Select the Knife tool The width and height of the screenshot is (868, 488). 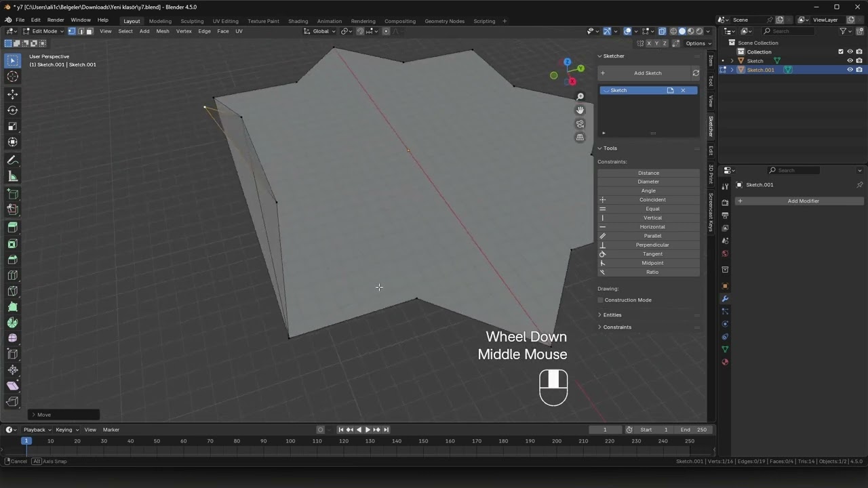(12, 291)
